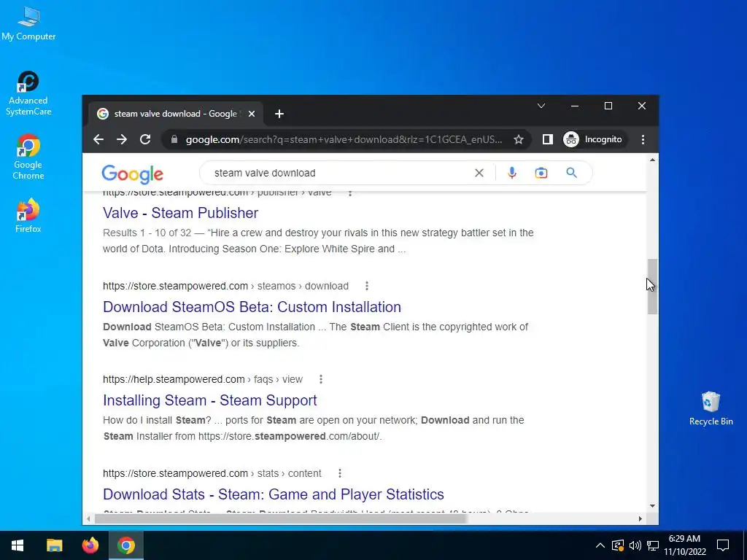This screenshot has width=747, height=560.
Task: Open Chrome's side panel icon
Action: coord(547,139)
